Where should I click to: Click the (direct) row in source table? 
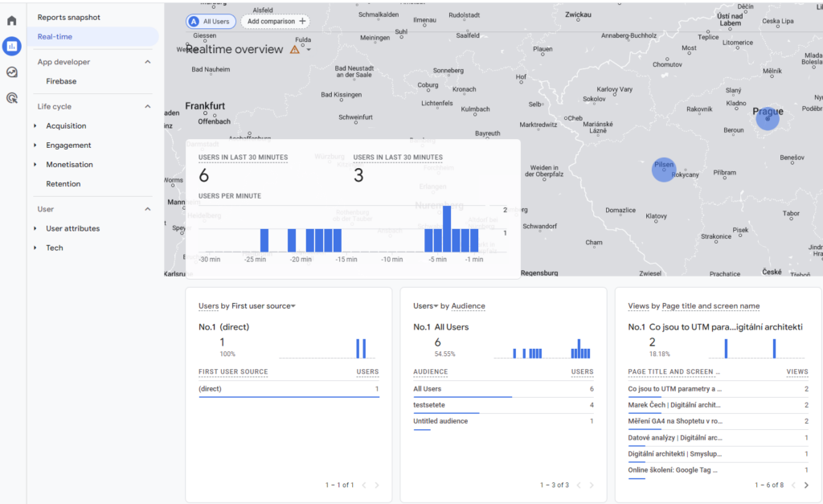click(289, 389)
